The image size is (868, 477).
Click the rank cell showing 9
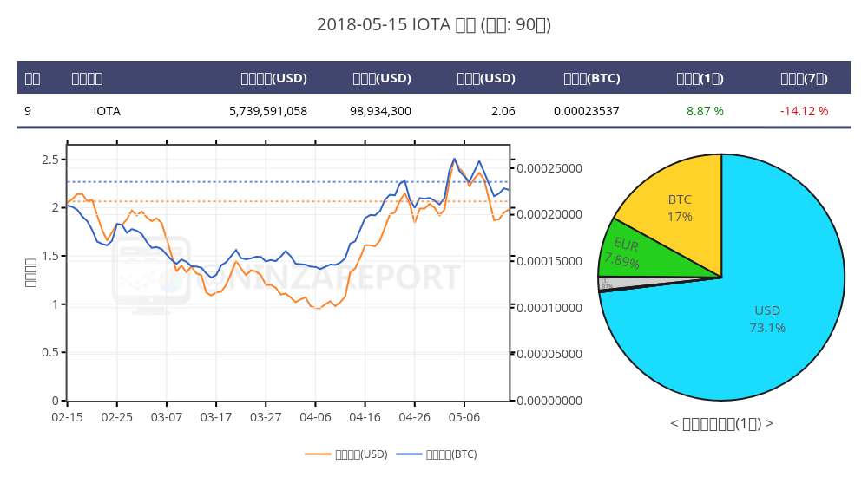[x=28, y=111]
